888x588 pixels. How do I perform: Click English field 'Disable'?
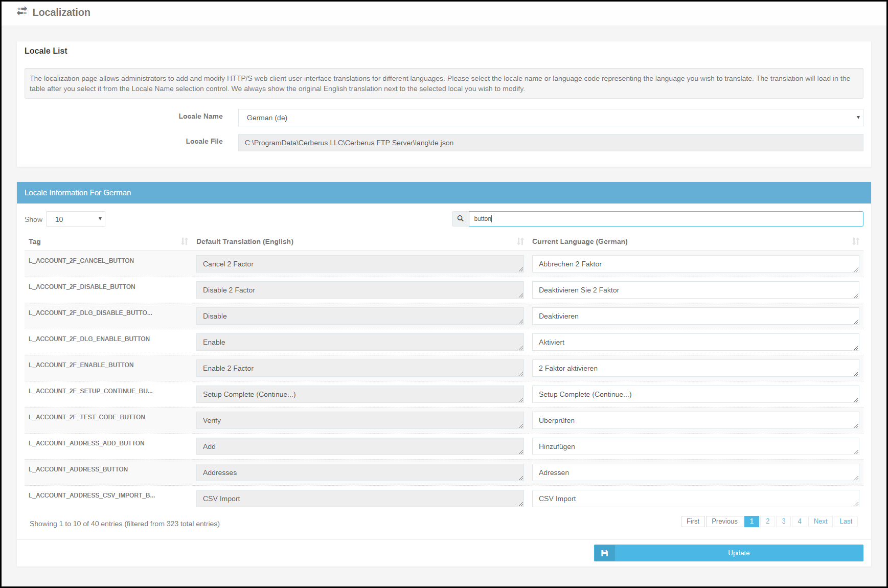pos(360,316)
